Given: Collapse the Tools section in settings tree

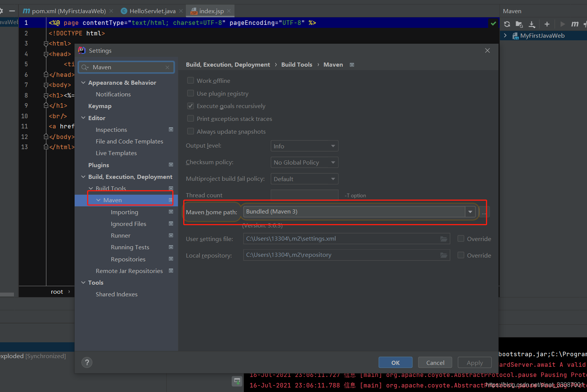Looking at the screenshot, I should tap(83, 282).
